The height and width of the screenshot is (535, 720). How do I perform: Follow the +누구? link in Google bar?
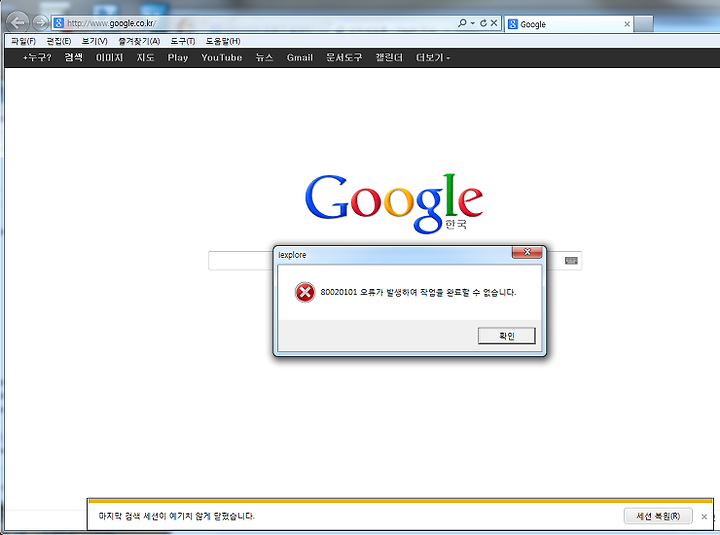[x=37, y=57]
